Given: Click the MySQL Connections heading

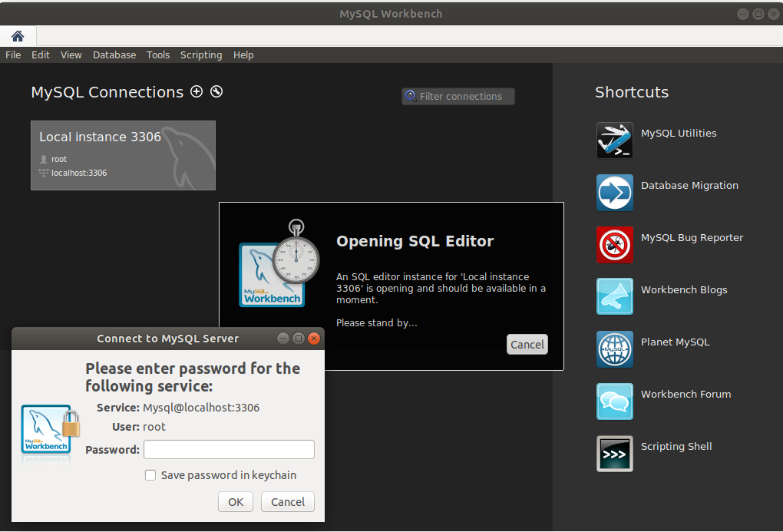Looking at the screenshot, I should point(107,92).
